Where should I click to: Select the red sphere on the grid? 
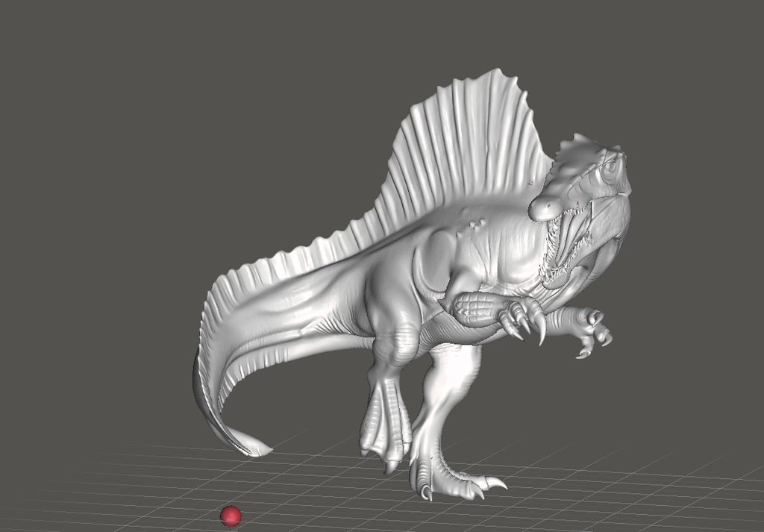click(x=231, y=516)
